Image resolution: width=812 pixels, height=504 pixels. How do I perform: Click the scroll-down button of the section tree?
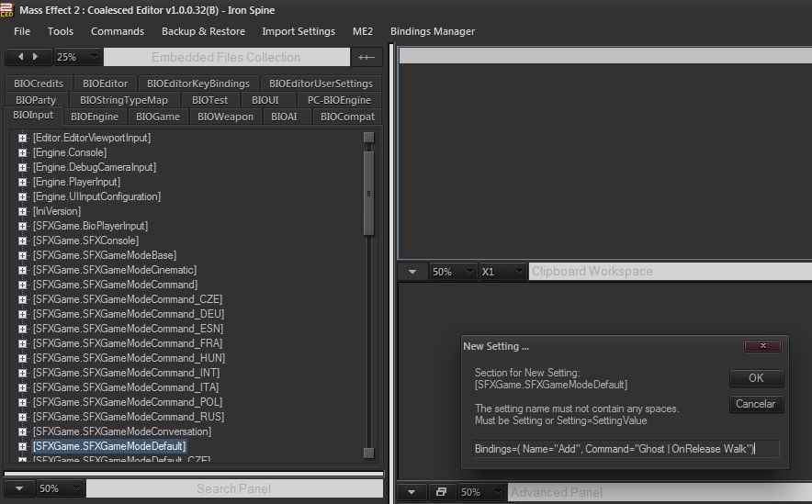pos(368,454)
